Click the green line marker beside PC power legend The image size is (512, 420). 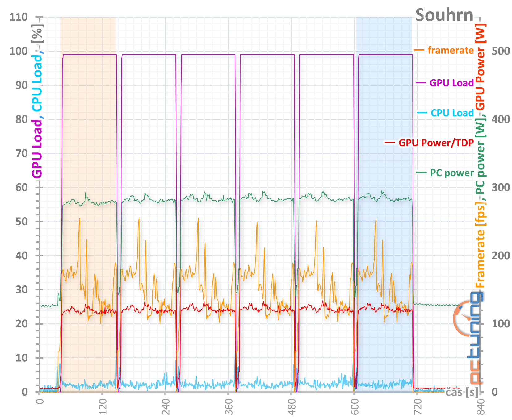[x=422, y=172]
